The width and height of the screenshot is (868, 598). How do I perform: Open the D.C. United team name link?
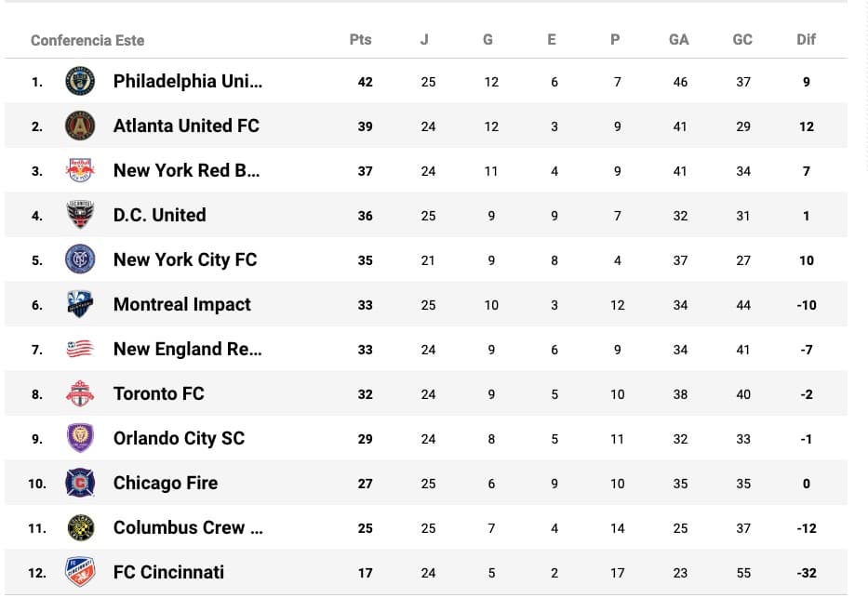click(x=159, y=215)
